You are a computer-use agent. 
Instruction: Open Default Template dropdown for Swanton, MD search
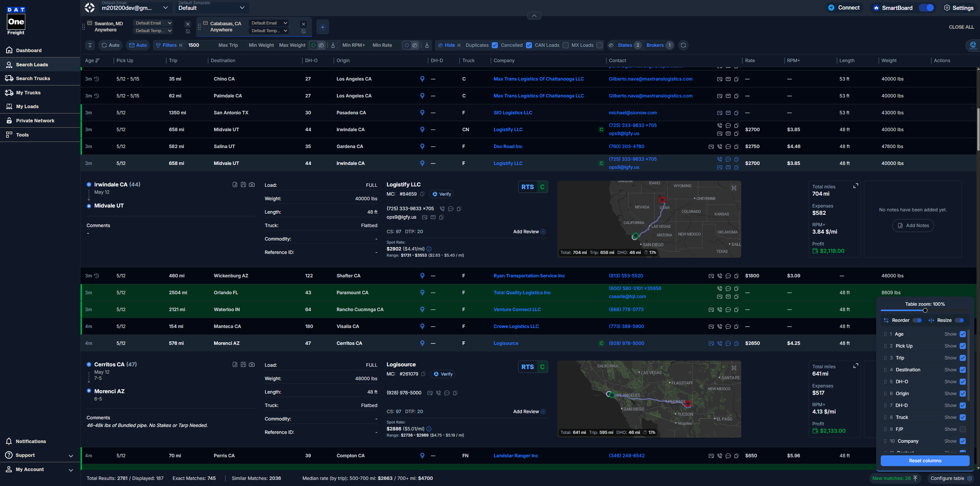click(154, 31)
